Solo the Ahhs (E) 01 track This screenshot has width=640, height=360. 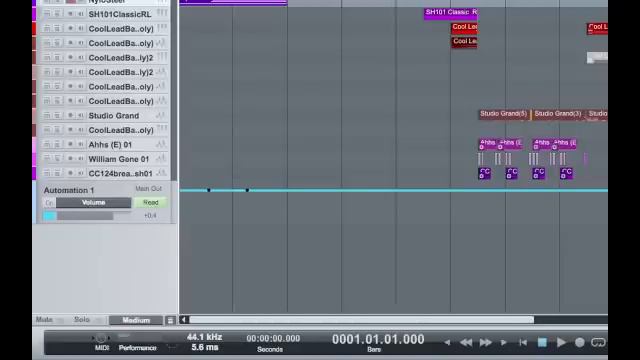[x=57, y=144]
